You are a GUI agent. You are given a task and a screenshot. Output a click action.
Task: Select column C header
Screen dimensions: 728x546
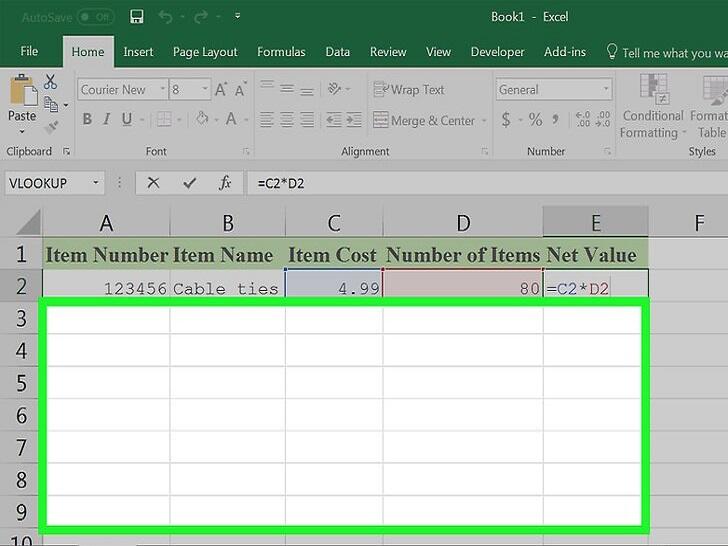334,223
